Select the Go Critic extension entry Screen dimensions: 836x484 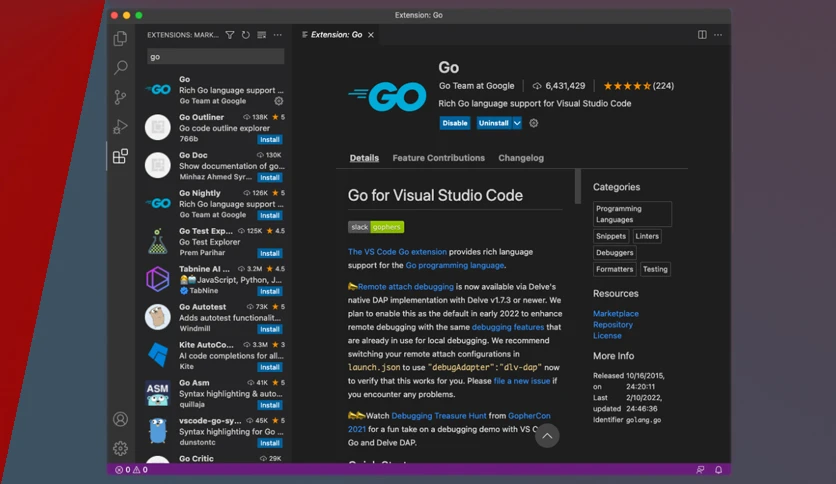[x=215, y=458]
